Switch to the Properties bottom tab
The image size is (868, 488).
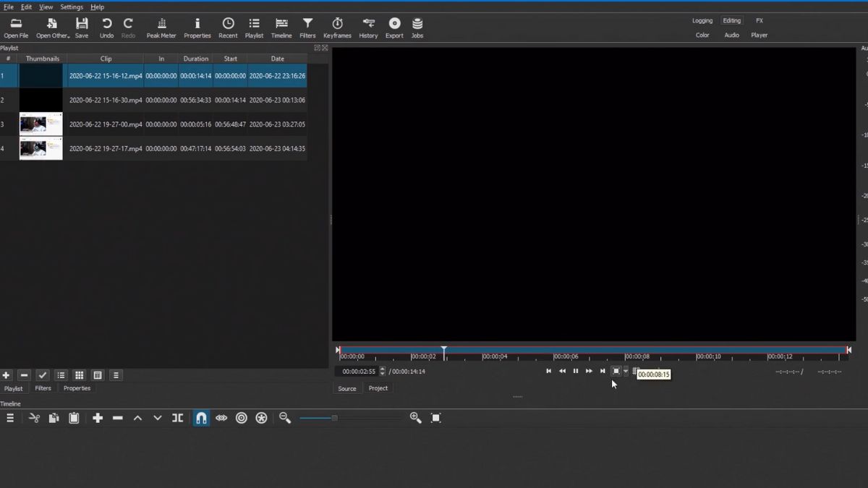pos(77,388)
